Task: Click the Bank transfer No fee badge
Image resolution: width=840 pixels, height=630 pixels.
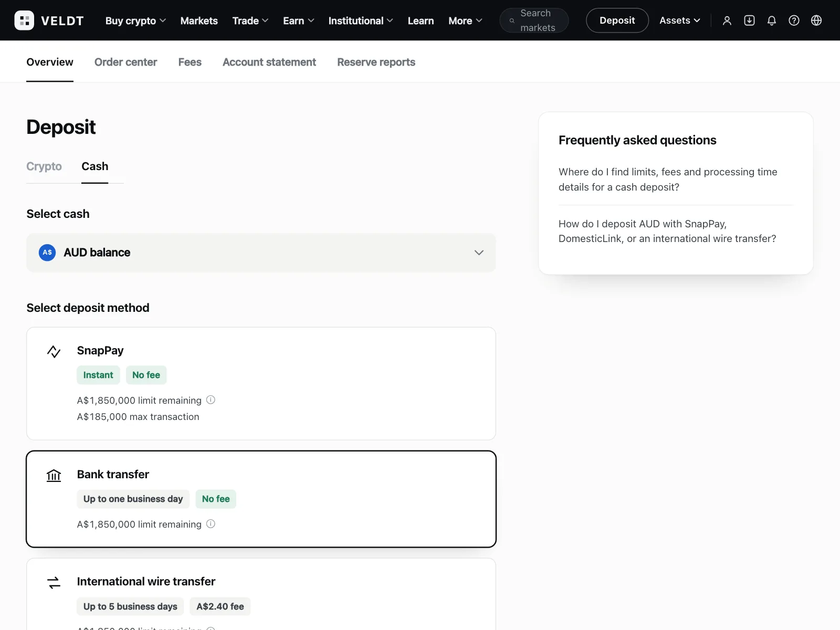Action: click(216, 499)
